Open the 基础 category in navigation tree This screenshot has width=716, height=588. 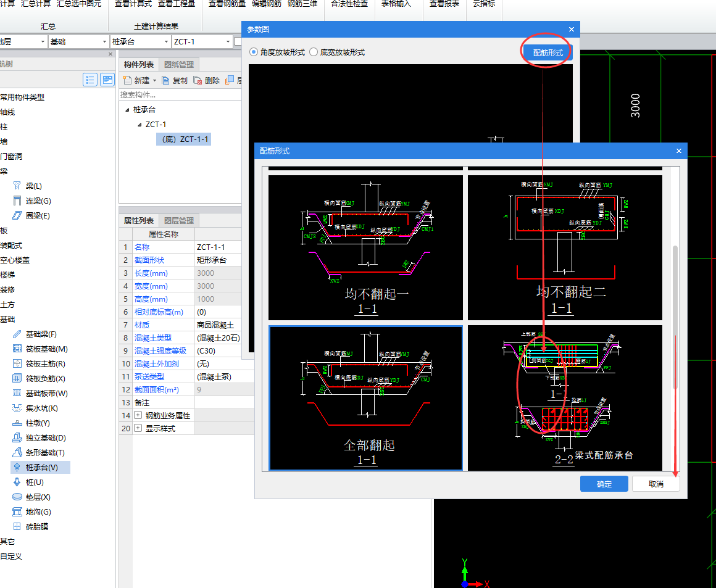coord(8,319)
